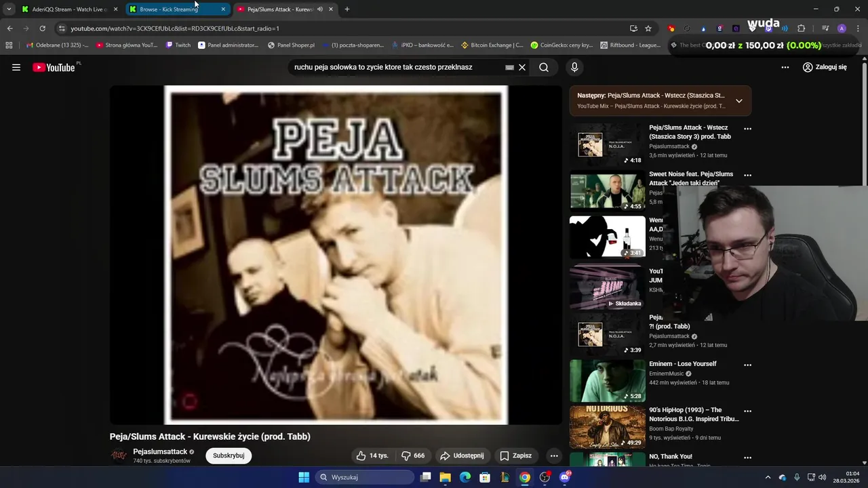Click the Subskrybuj button
Screen dimensions: 868x488
coord(229,455)
